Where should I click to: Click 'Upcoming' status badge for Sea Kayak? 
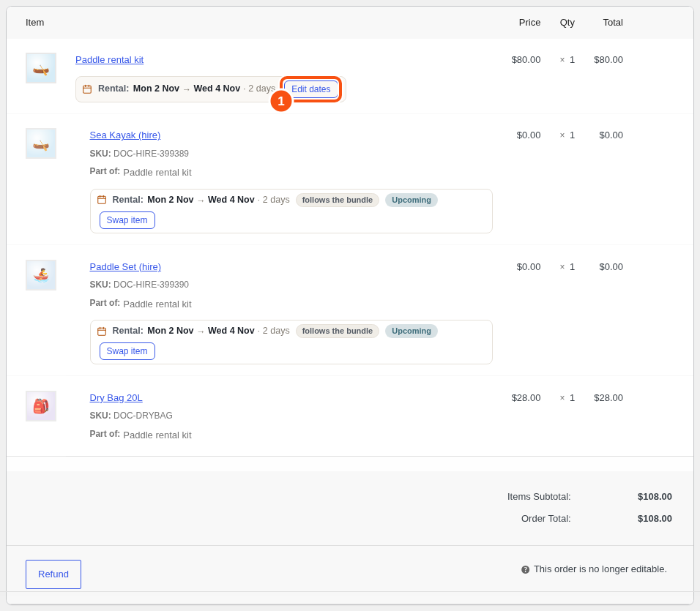click(412, 200)
